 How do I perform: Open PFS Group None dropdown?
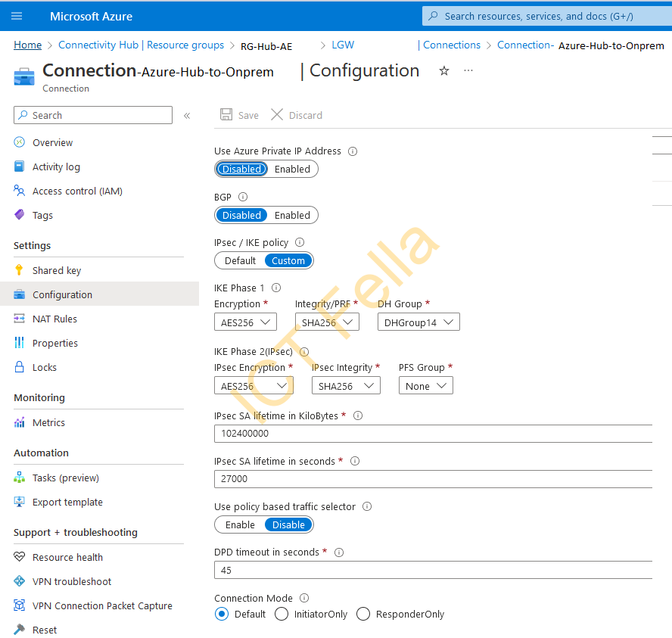(425, 386)
